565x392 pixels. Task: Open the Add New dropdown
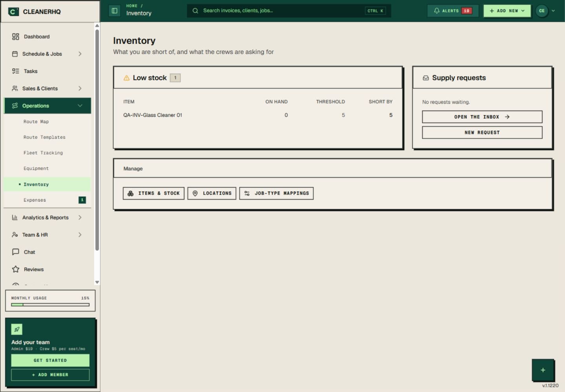[x=507, y=11]
